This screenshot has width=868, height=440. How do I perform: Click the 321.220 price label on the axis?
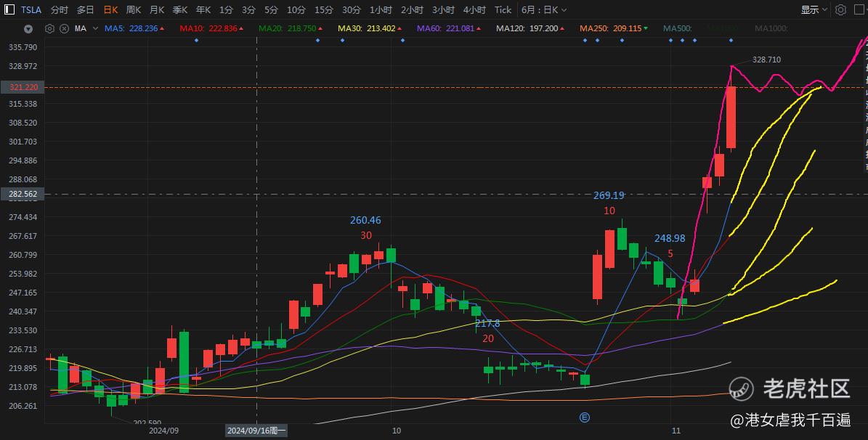tap(23, 87)
